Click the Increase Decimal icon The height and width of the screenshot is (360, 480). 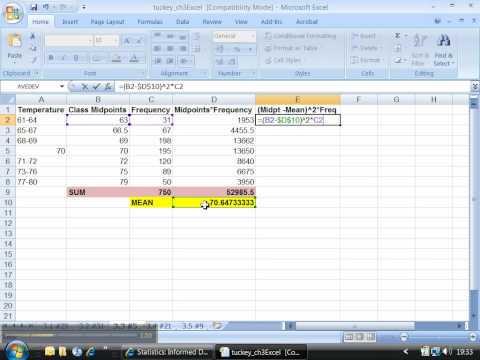point(220,61)
